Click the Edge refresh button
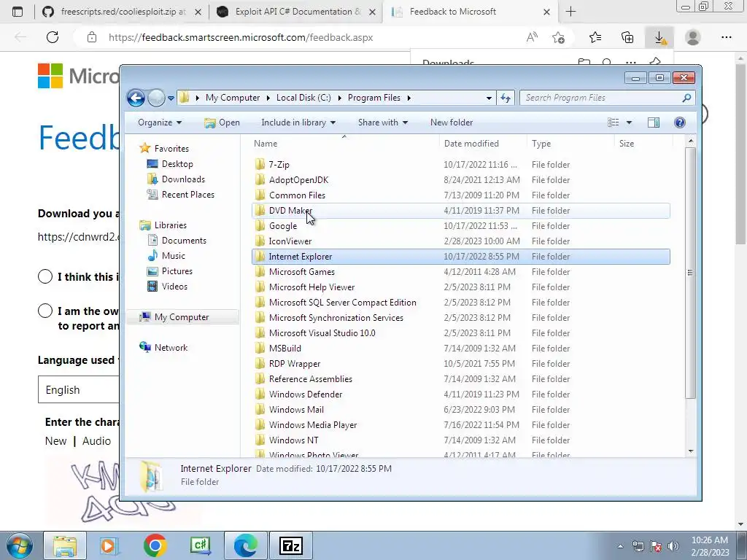This screenshot has height=560, width=747. (53, 37)
